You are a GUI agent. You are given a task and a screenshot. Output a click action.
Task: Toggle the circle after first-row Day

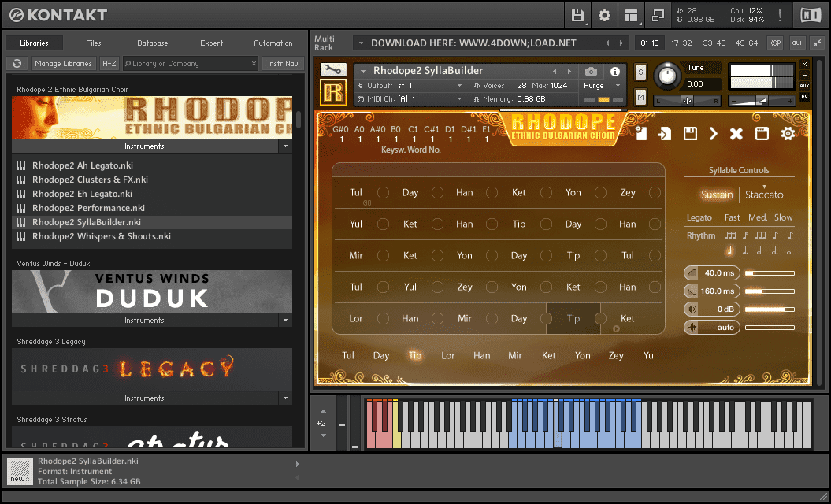(437, 192)
